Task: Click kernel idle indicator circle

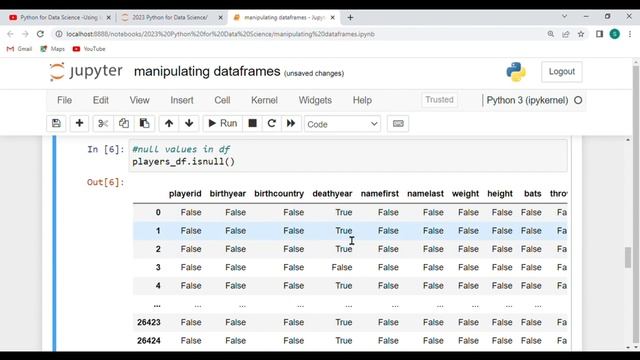Action: [x=578, y=100]
